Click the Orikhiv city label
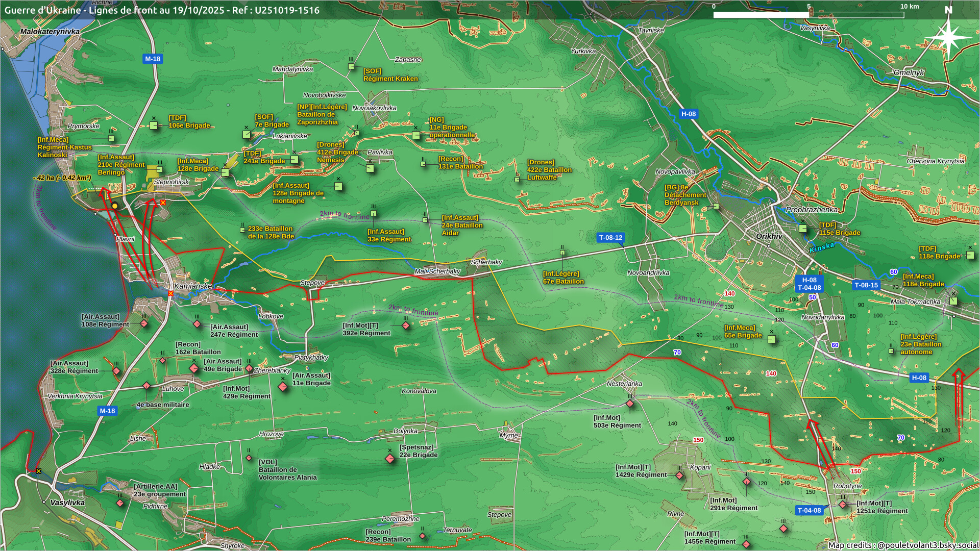Image resolution: width=980 pixels, height=551 pixels. [769, 236]
